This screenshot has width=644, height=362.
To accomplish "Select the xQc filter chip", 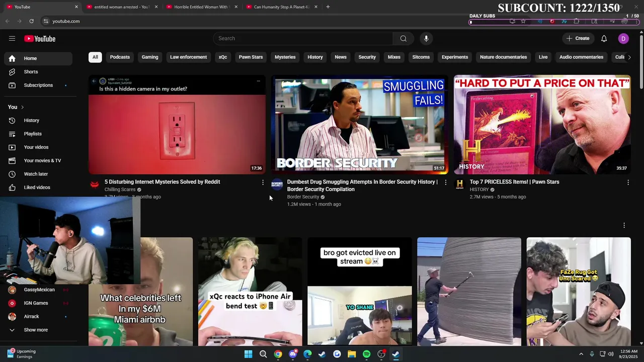I will coord(223,57).
